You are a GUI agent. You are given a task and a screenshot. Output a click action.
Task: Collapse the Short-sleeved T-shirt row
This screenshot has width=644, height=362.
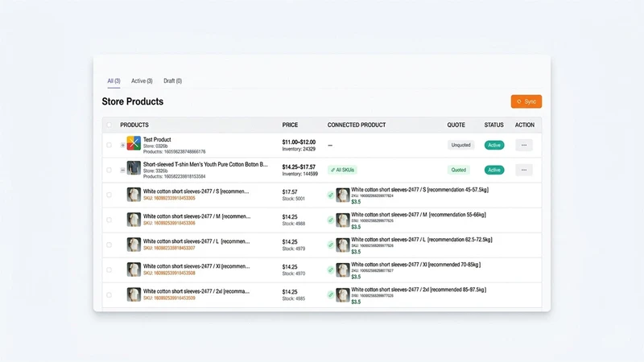click(122, 170)
